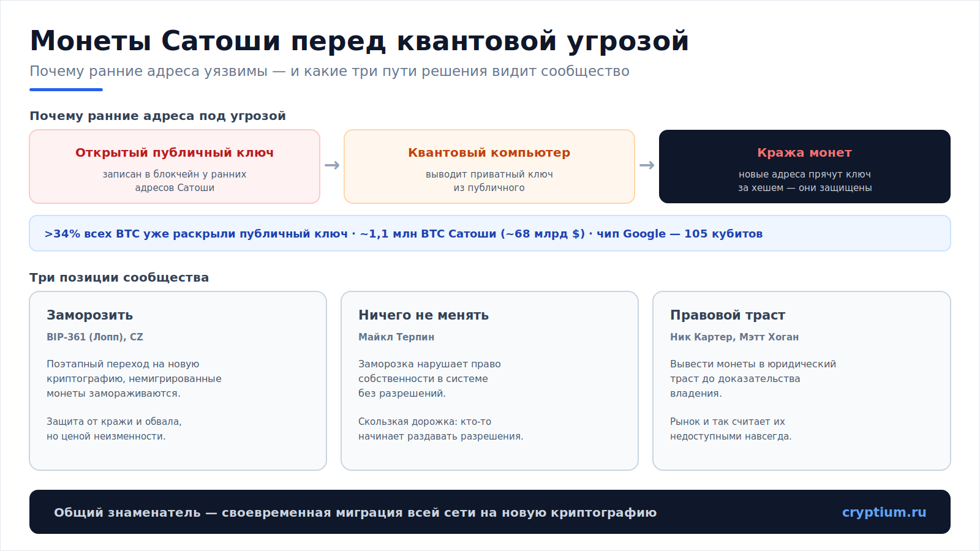Select the 'Открытый публичный ключ' card title
The height and width of the screenshot is (551, 980).
(x=175, y=152)
